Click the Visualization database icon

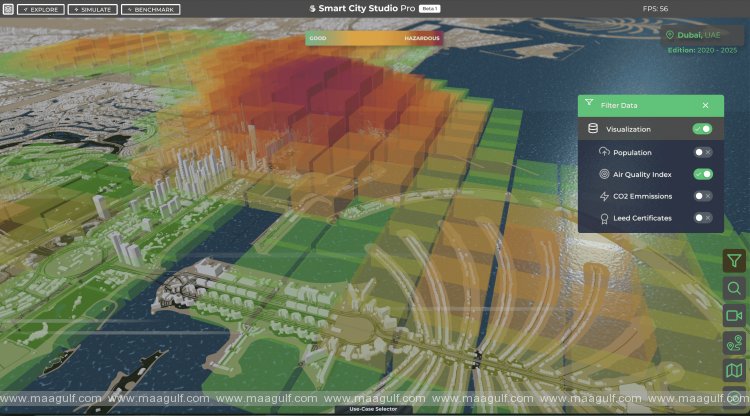(593, 129)
